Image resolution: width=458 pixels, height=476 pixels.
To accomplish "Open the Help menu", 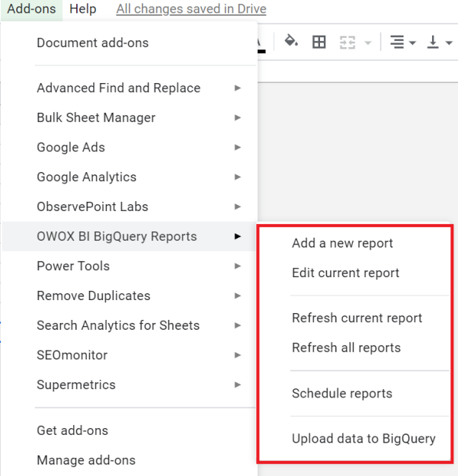I will [x=82, y=9].
